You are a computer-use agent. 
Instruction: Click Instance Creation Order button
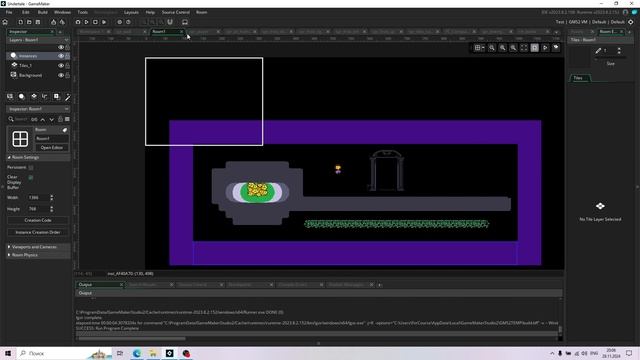click(x=38, y=232)
